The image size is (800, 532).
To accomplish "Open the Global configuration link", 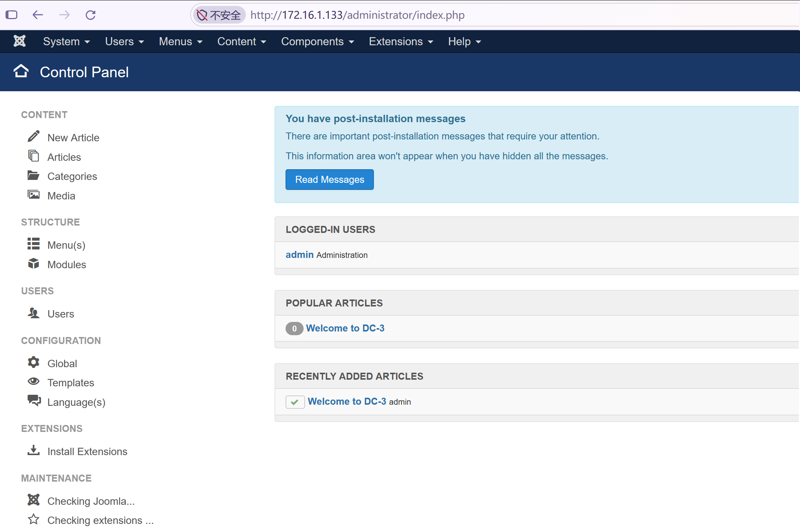I will [x=62, y=363].
